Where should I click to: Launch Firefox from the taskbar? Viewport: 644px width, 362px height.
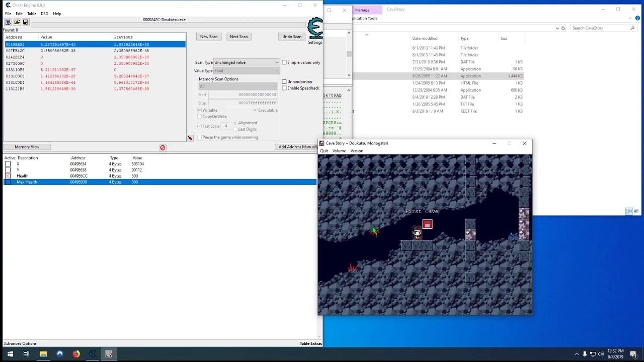76,354
